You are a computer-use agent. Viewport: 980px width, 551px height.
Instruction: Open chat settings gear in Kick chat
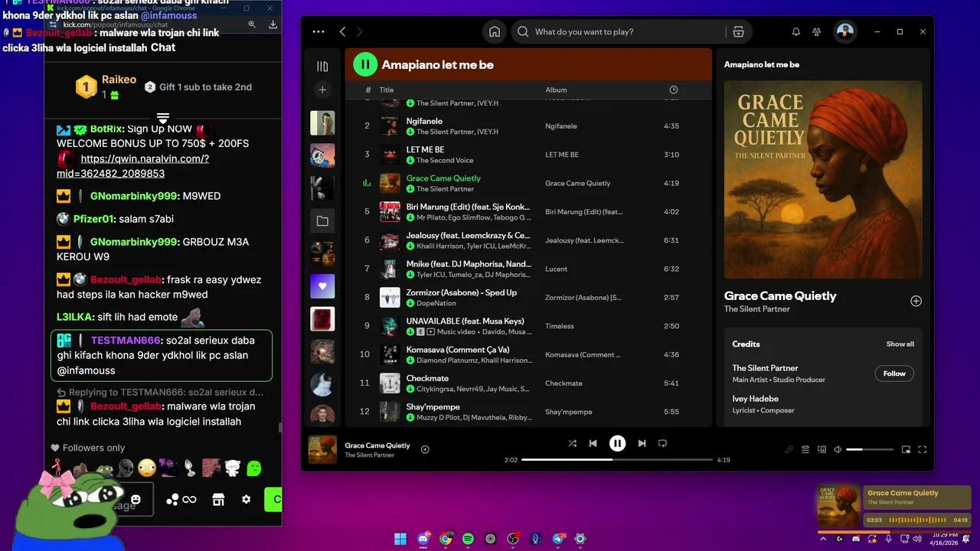[x=246, y=500]
